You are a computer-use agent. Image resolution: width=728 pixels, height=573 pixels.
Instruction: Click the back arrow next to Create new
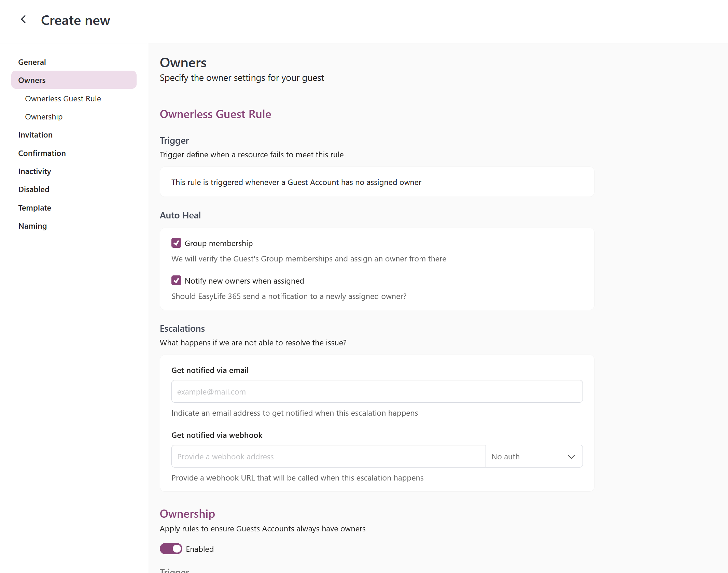click(x=23, y=19)
